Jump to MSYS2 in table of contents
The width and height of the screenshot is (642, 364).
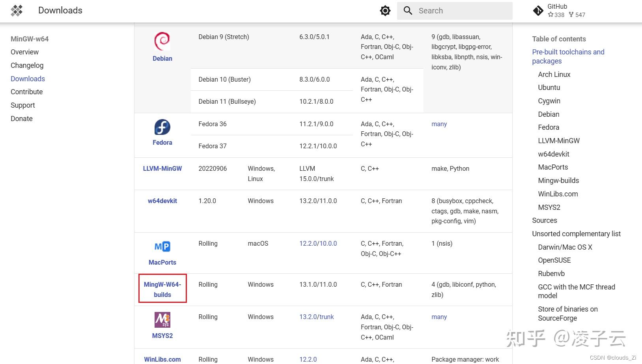(549, 207)
